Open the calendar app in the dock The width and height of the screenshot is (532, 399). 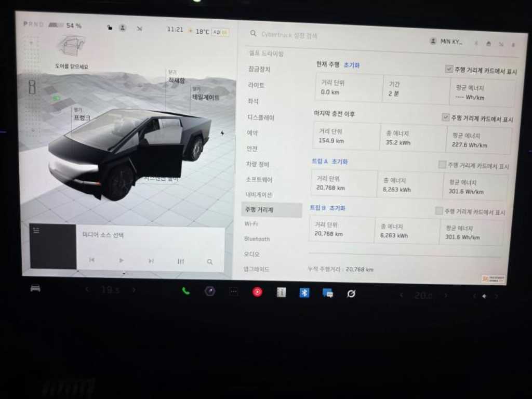click(x=281, y=292)
